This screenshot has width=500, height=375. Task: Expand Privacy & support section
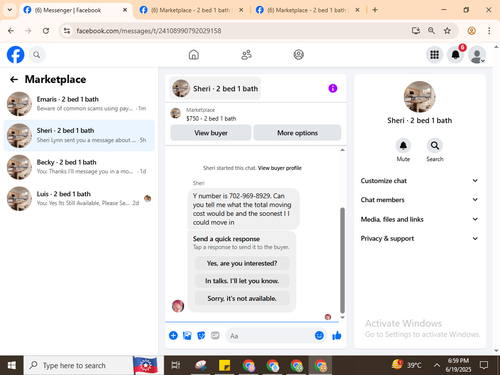(x=419, y=238)
